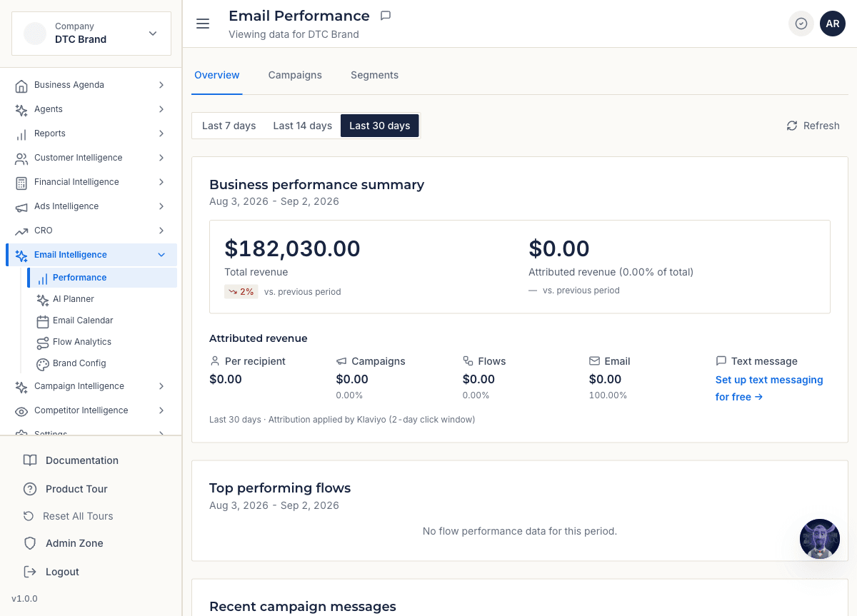Open the Company DTC Brand dropdown

tap(91, 33)
